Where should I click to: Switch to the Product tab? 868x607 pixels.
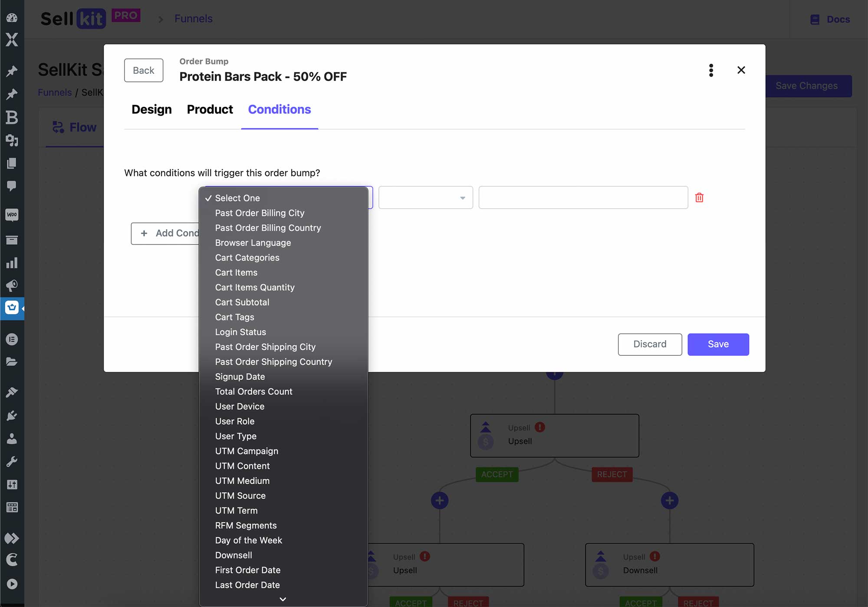click(210, 109)
